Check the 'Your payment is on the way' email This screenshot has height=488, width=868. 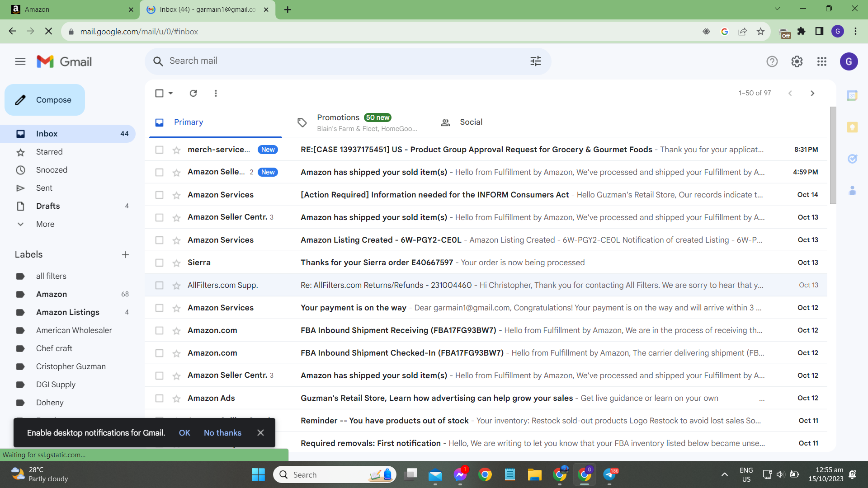click(159, 308)
